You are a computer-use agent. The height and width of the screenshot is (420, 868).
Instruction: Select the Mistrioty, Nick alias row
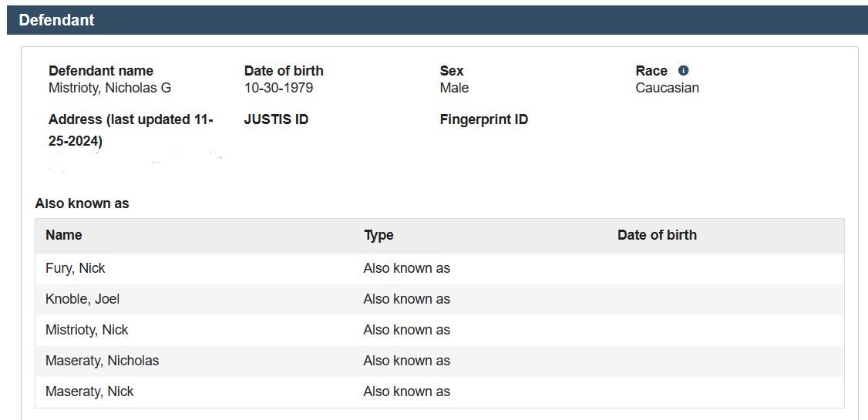(x=439, y=331)
